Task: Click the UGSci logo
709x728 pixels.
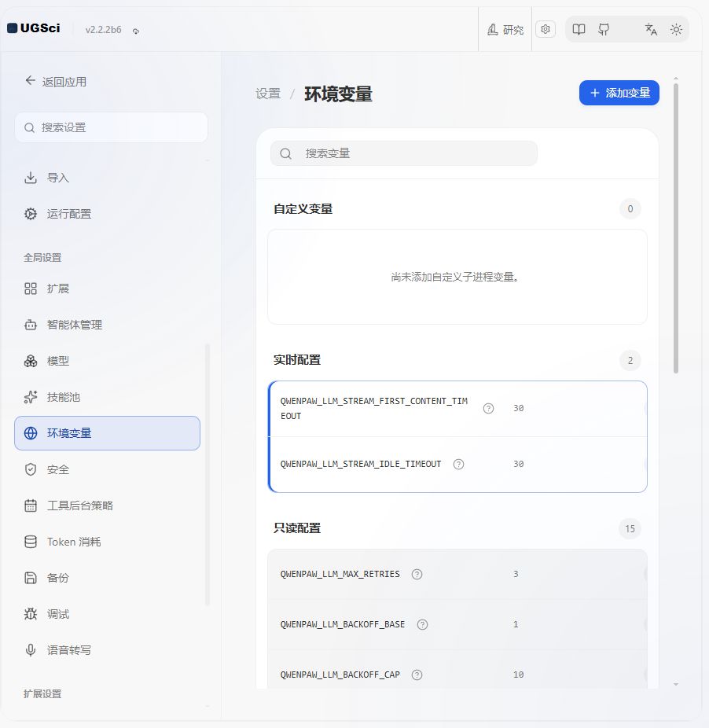Action: point(34,28)
